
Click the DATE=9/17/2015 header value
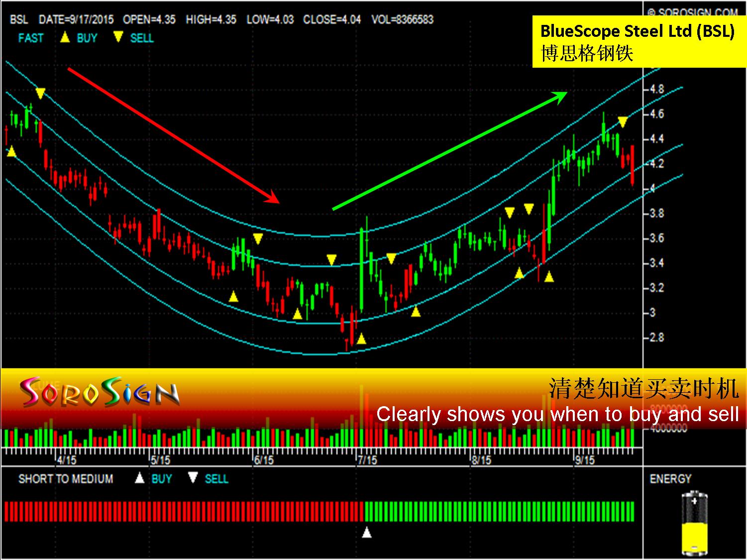click(76, 20)
